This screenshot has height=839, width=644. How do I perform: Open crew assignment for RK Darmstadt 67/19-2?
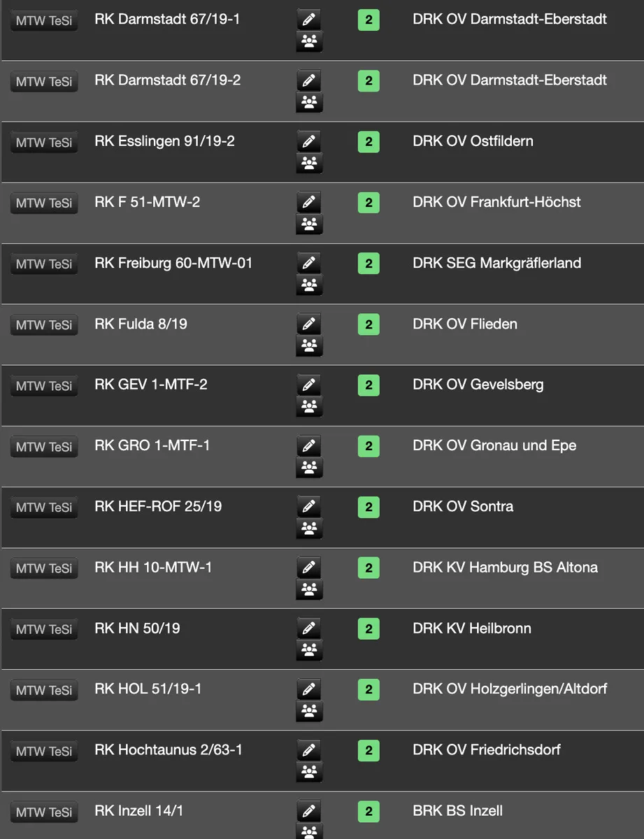click(308, 103)
